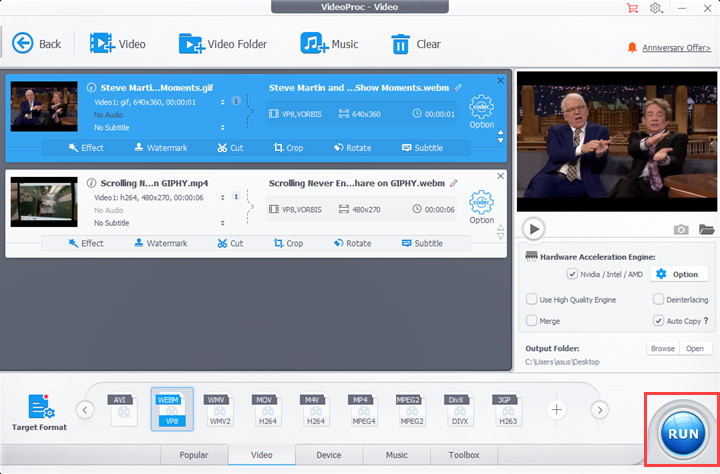
Task: Open the shopping cart icon
Action: [x=632, y=8]
